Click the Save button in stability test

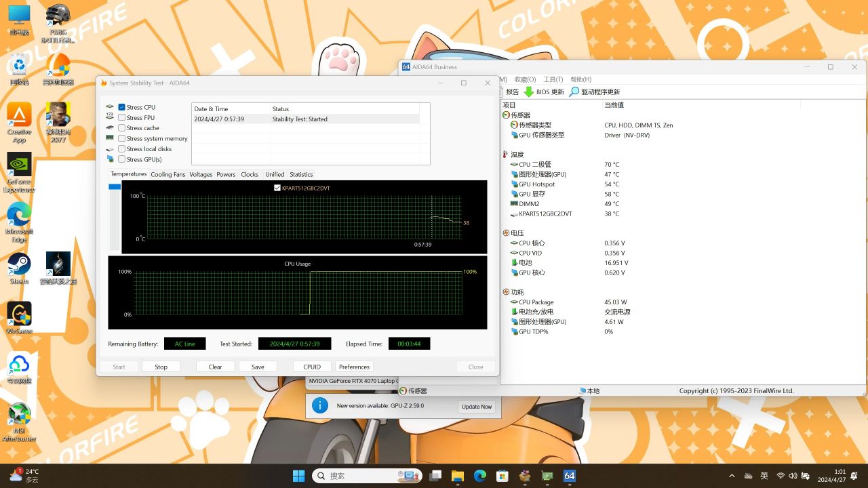click(258, 367)
